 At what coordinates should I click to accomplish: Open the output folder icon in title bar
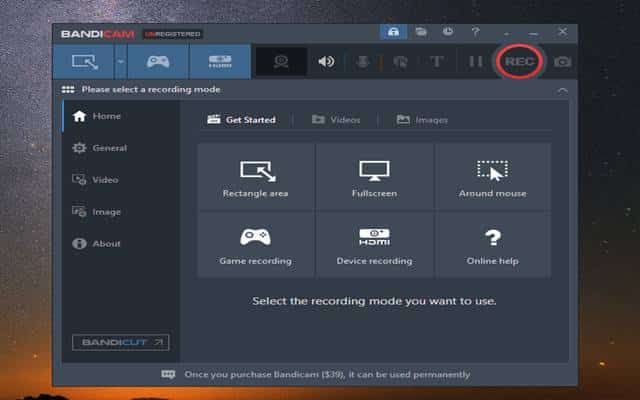point(421,32)
